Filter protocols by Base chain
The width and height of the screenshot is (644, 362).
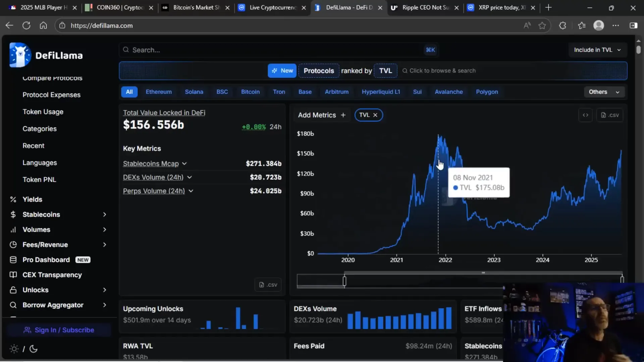(x=305, y=92)
